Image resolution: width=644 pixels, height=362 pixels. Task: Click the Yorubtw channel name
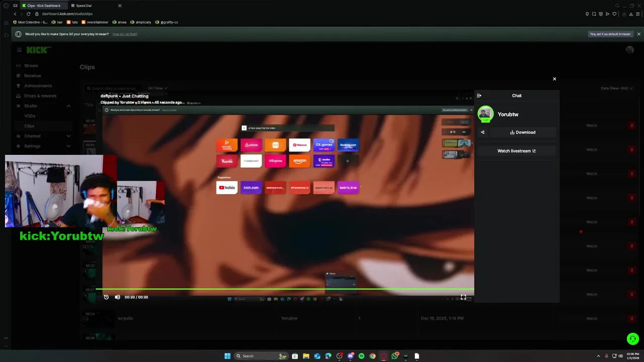pyautogui.click(x=508, y=115)
